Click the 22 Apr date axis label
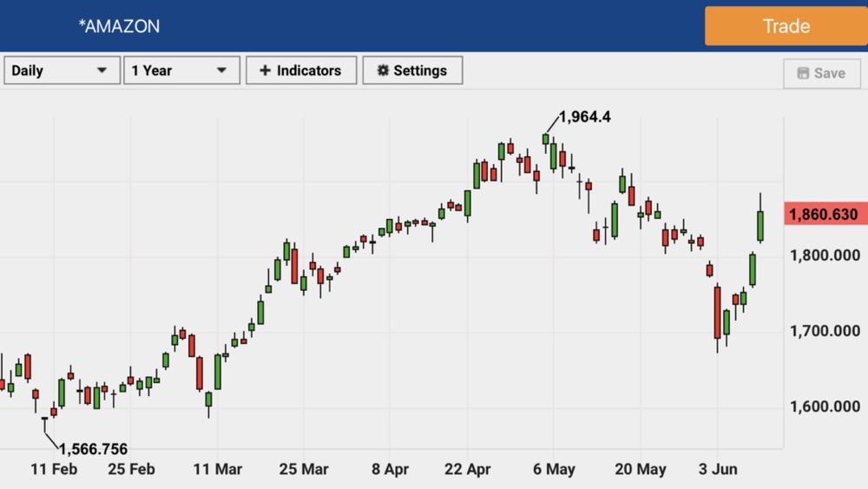The image size is (868, 489). (x=467, y=469)
